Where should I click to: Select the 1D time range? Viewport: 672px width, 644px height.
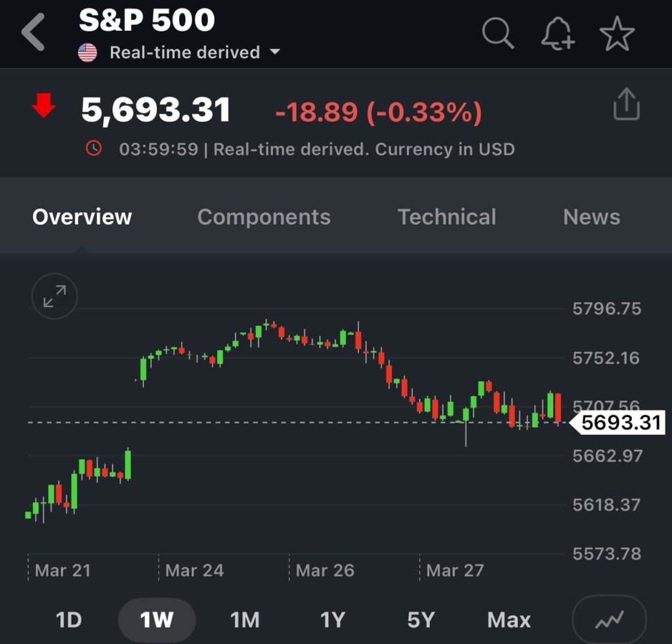coord(68,620)
